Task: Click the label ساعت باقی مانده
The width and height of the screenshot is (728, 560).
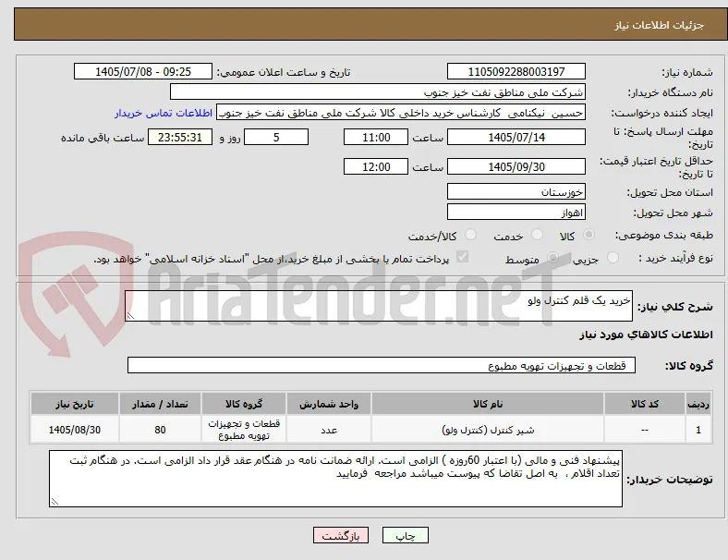Action: pos(103,138)
